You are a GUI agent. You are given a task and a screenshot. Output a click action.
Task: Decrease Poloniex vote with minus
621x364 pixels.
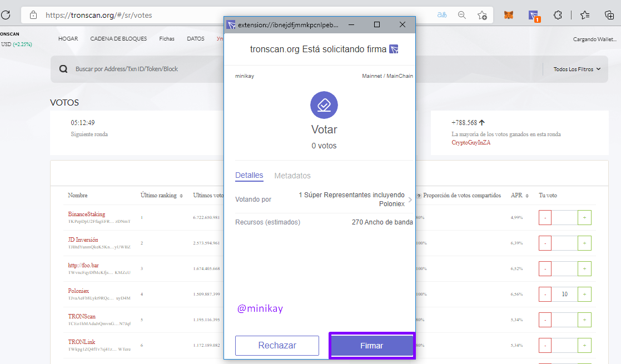545,295
